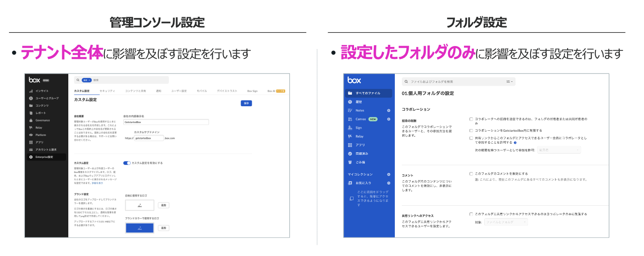644x256 pixels.
Task: Switch to the セキュリティ tab
Action: (x=107, y=91)
